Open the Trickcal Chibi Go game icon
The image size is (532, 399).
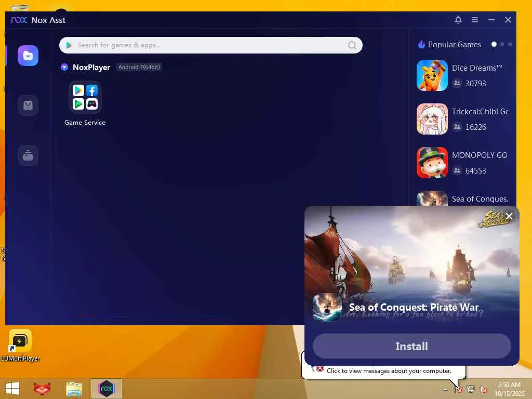pyautogui.click(x=432, y=119)
